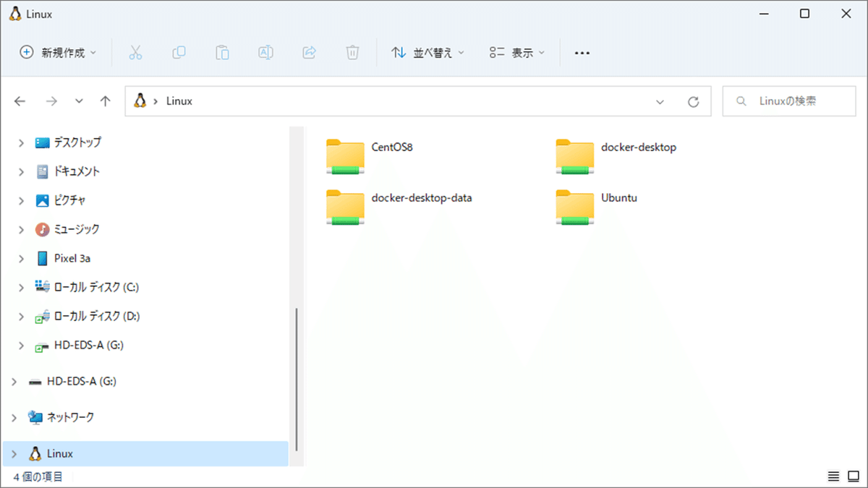Open recent locations chevron dropdown
This screenshot has height=488, width=868.
click(79, 102)
